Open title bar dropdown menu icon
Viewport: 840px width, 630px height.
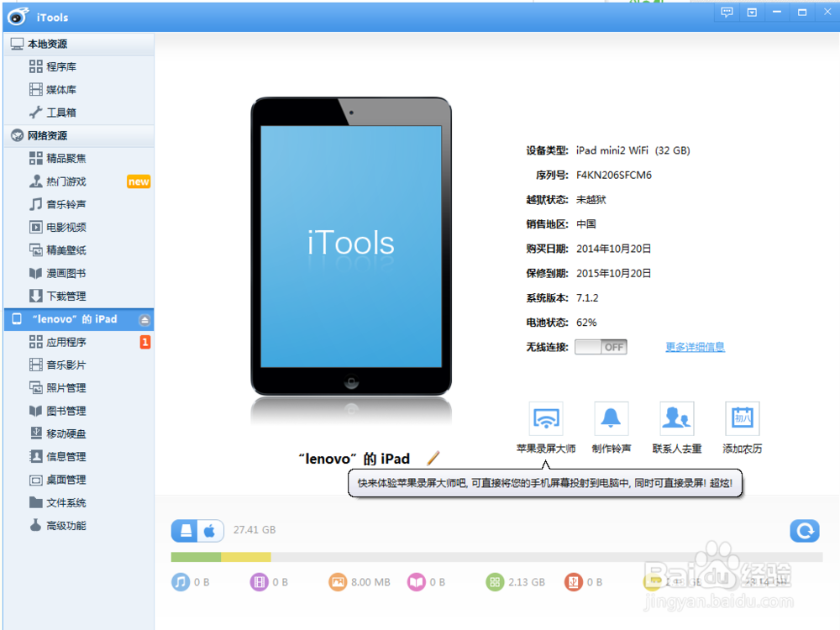click(752, 13)
